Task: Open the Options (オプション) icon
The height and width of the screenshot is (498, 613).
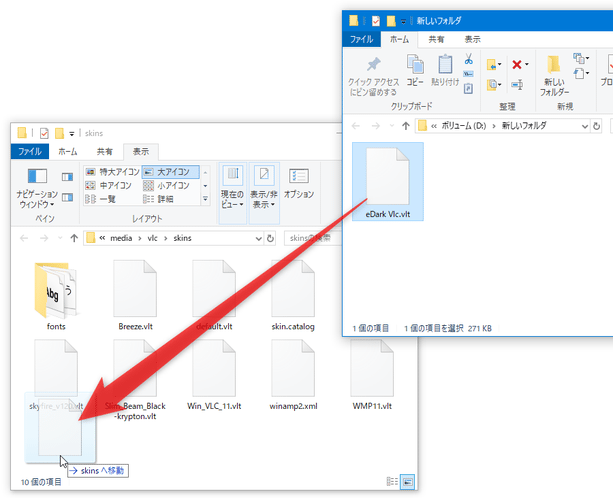Action: pos(298,182)
